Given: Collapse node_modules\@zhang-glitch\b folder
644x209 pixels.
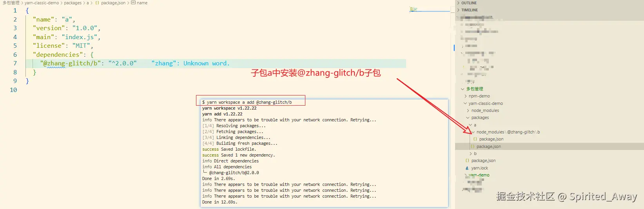Looking at the screenshot, I should tap(473, 132).
